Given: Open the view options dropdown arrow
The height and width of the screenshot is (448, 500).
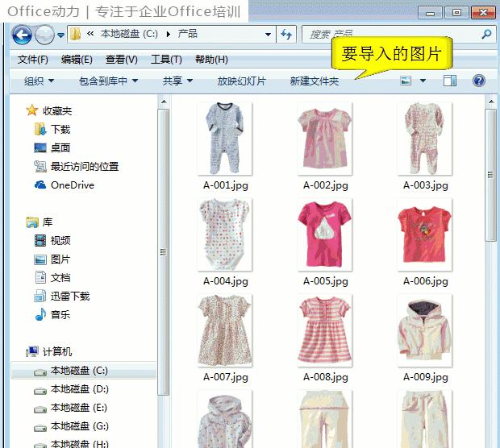Looking at the screenshot, I should tap(423, 81).
